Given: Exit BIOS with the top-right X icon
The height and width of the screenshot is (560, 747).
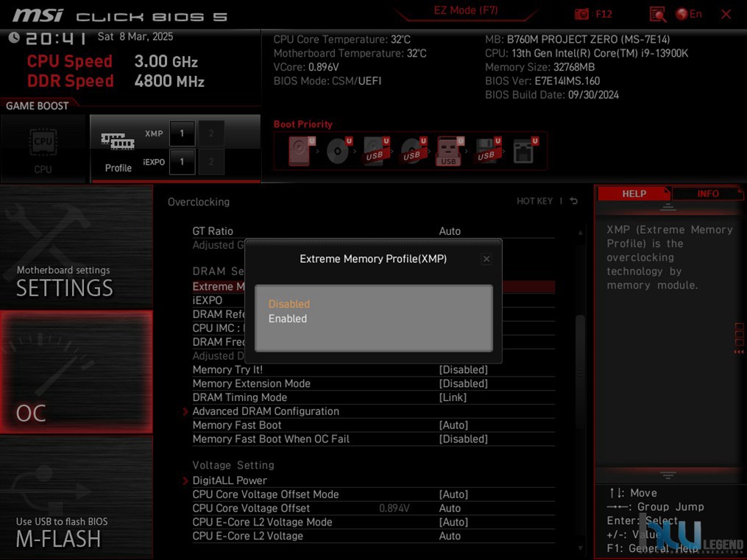Looking at the screenshot, I should coord(726,14).
